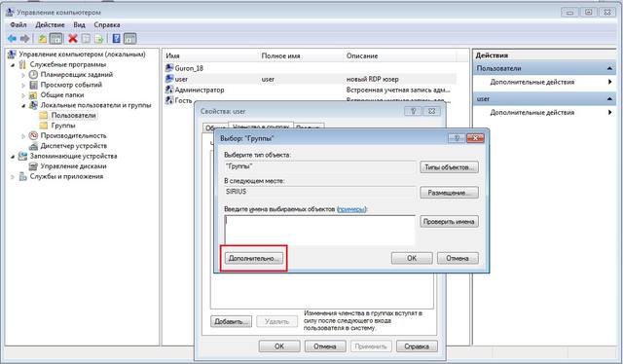Click Справка button in Свойства: user dialog
The height and width of the screenshot is (364, 623).
click(417, 346)
